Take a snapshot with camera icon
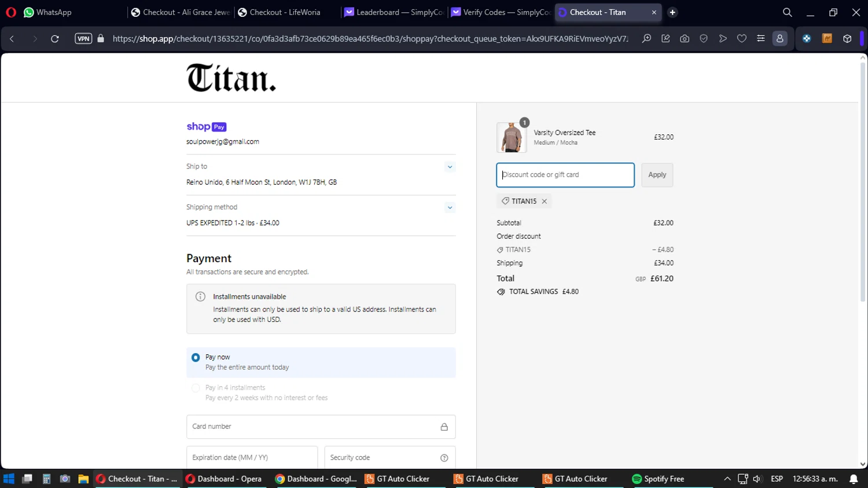 685,39
